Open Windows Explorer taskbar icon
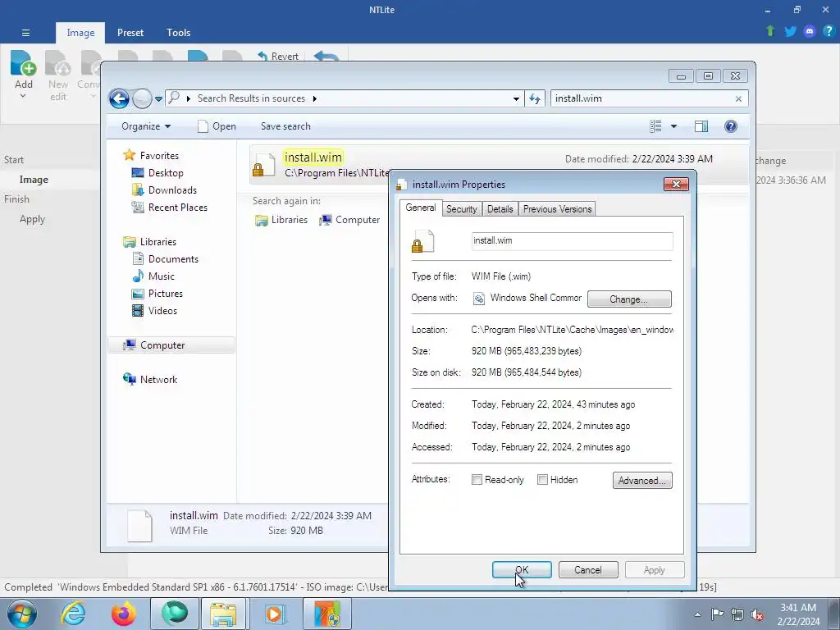This screenshot has width=840, height=630. [223, 614]
